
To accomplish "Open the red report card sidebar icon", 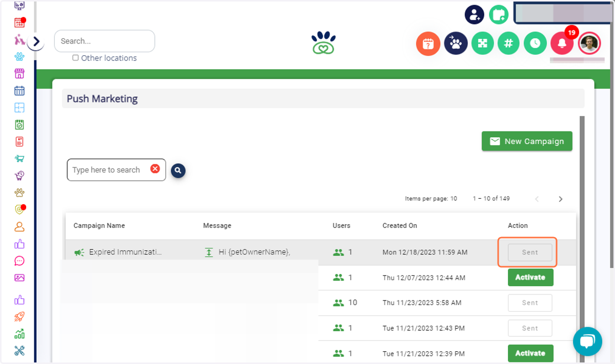I will [x=19, y=142].
